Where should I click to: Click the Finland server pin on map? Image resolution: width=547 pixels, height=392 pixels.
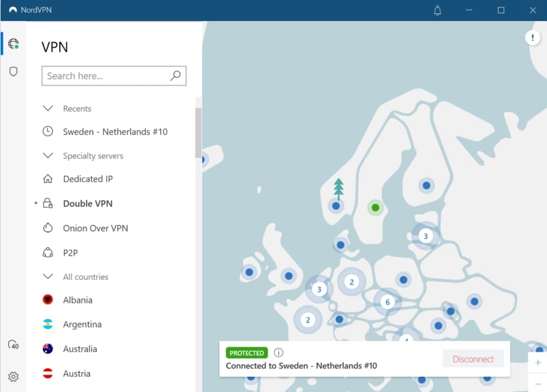427,185
